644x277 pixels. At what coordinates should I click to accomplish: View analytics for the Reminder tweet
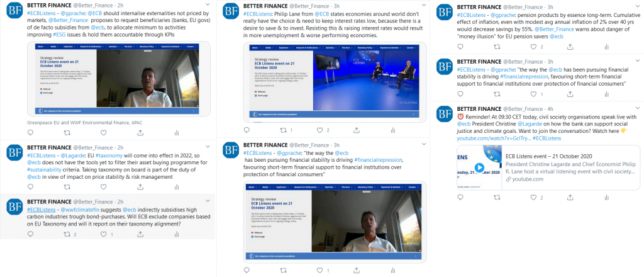(606, 197)
